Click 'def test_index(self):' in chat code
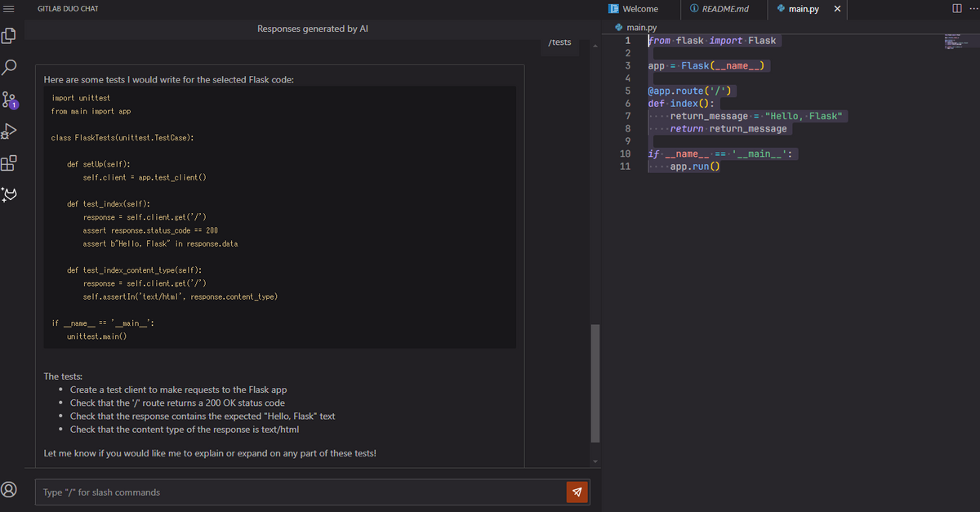Viewport: 980px width, 512px height. 109,203
